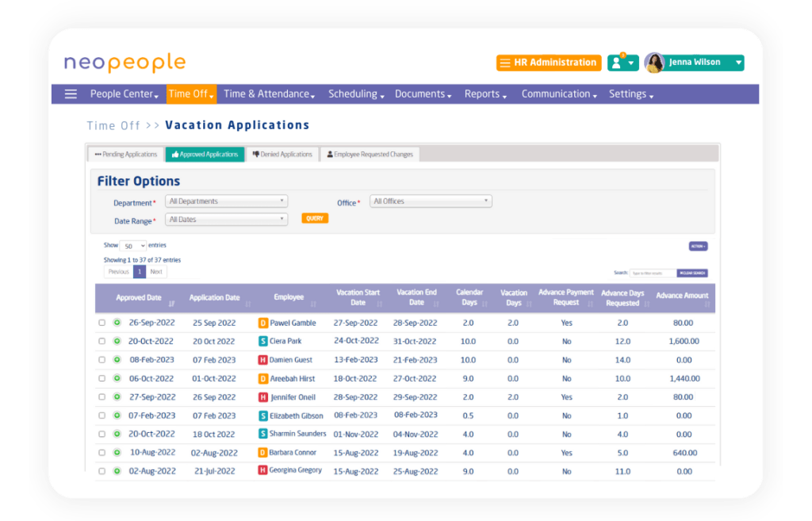
Task: Open the Reports menu
Action: pyautogui.click(x=485, y=94)
